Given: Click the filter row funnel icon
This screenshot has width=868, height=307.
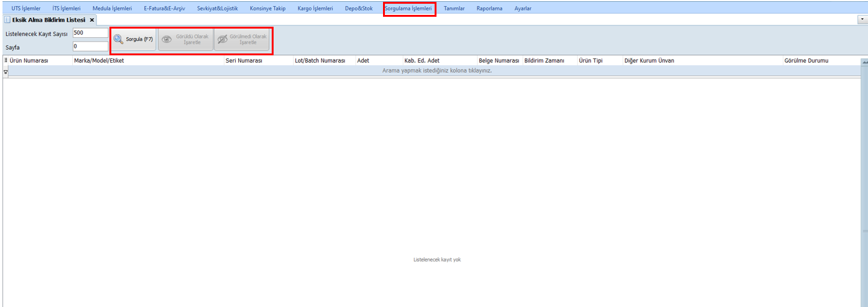Looking at the screenshot, I should pos(6,71).
